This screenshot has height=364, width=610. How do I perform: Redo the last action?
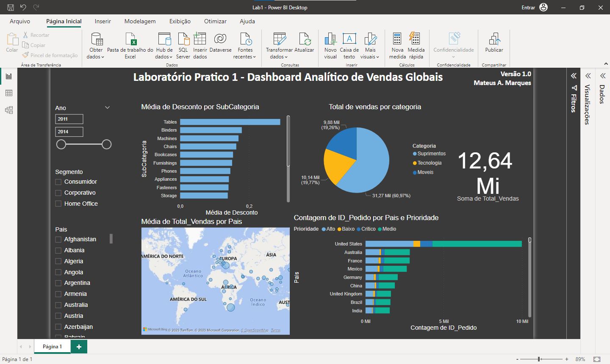[x=36, y=7]
